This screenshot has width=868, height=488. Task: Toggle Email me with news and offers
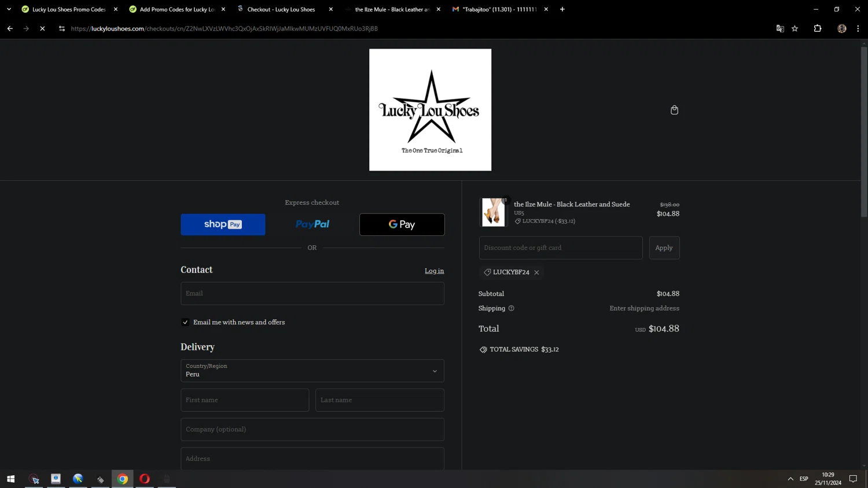coord(185,322)
